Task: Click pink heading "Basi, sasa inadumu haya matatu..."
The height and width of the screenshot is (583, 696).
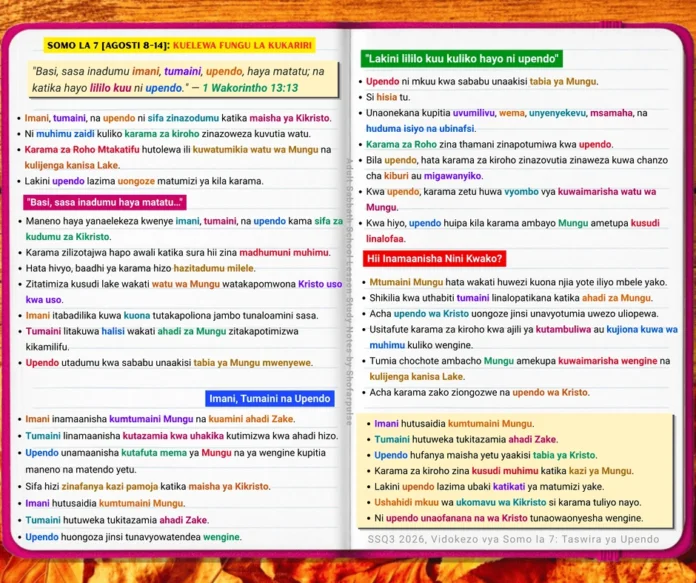Action: coord(105,202)
